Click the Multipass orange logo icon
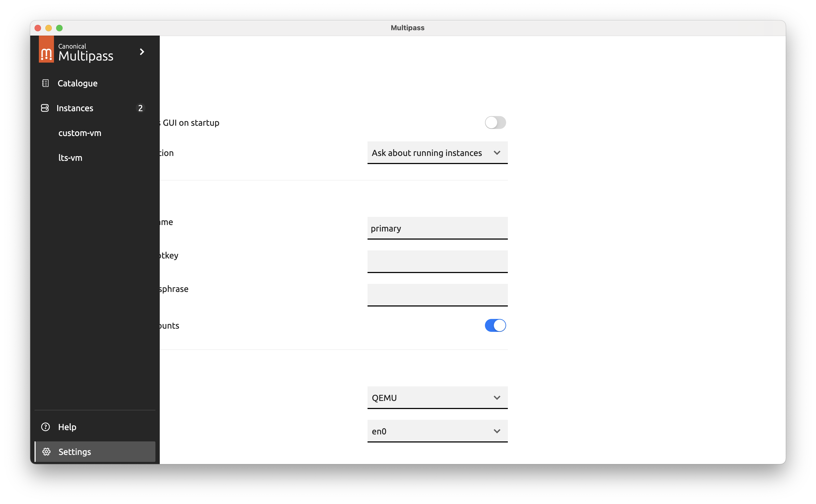 46,49
